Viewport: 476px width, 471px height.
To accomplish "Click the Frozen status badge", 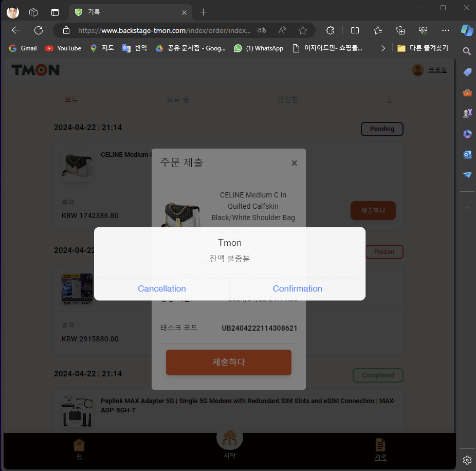I will [x=384, y=252].
